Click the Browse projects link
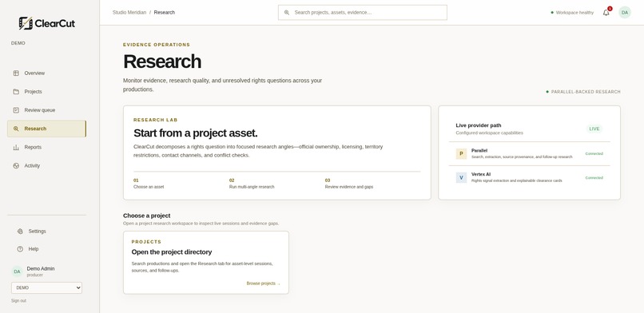 [263, 283]
